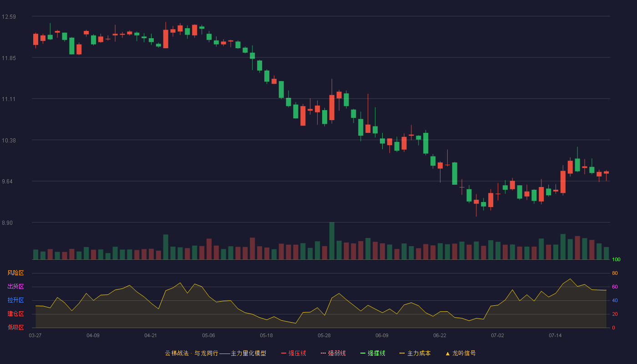Toggle the 龙吟信号 triangle legend item

pos(460,353)
